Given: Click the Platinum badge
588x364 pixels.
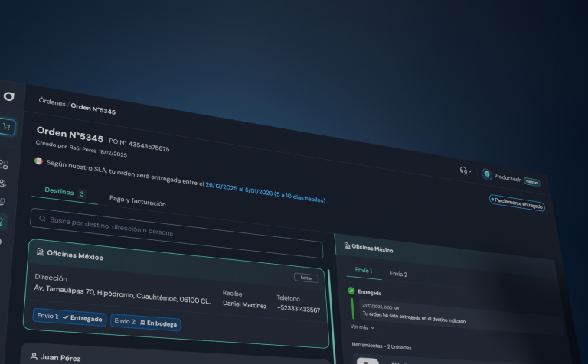Looking at the screenshot, I should (x=532, y=182).
